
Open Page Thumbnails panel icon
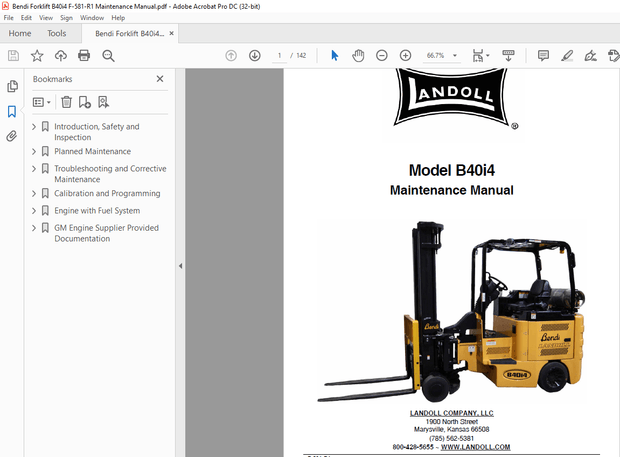12,86
